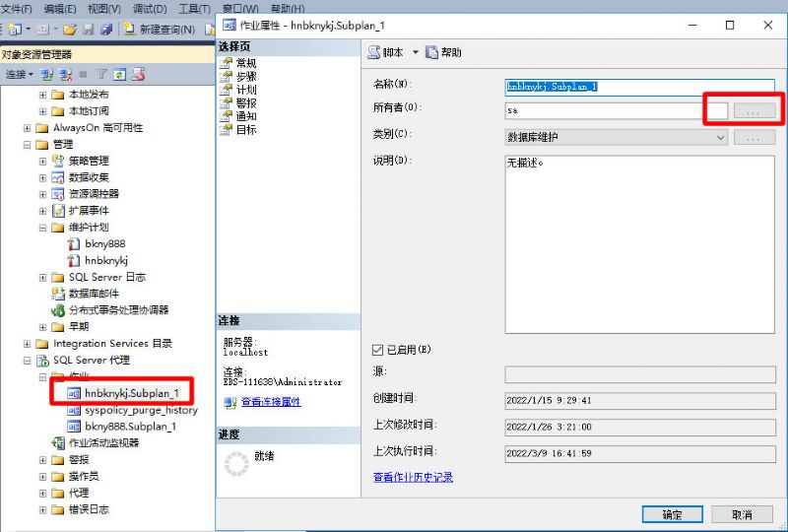
Task: Click into the 名称 text field
Action: (x=638, y=87)
